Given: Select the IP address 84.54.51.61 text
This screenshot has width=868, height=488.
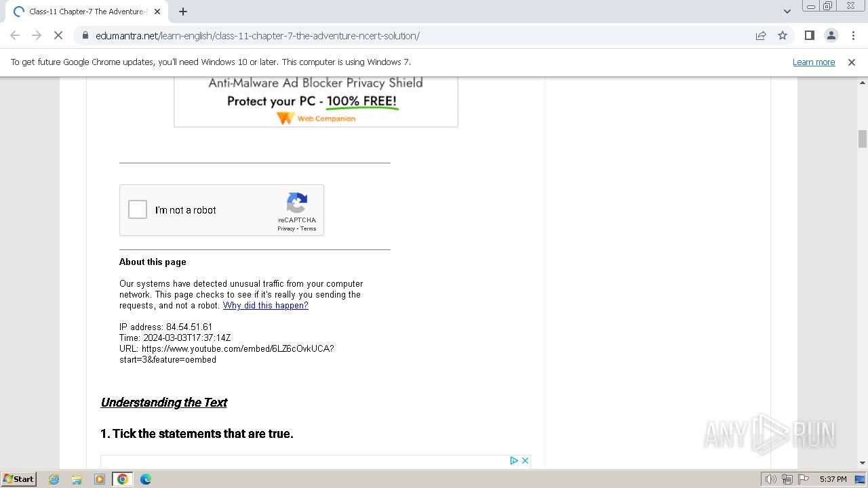Looking at the screenshot, I should pyautogui.click(x=166, y=327).
